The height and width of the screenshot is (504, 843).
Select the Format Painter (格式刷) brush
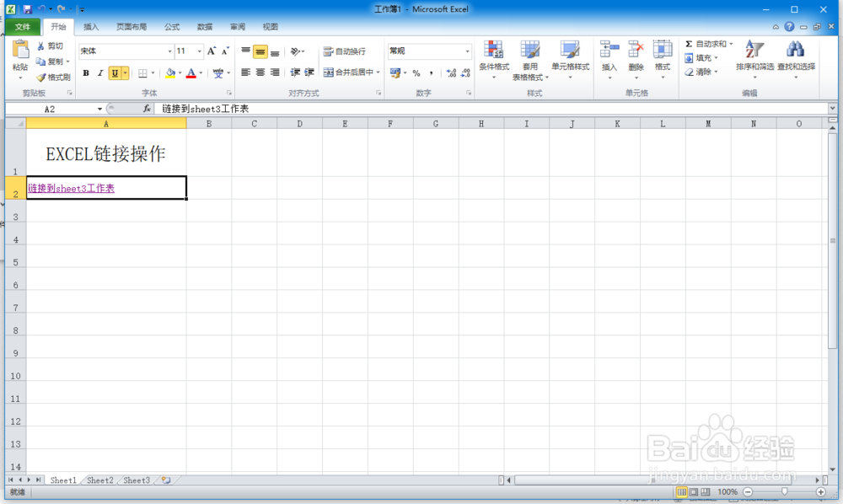(40, 78)
